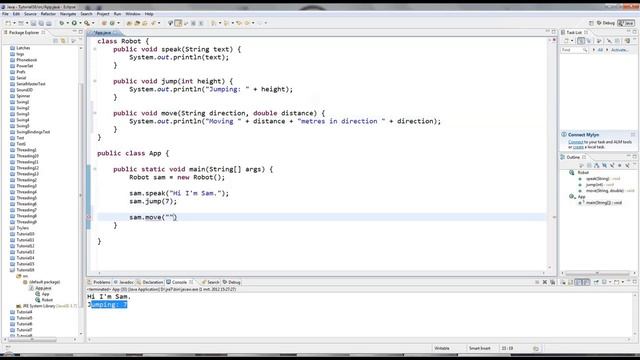Switch to the Java perspective
The image size is (640, 360).
[x=626, y=23]
